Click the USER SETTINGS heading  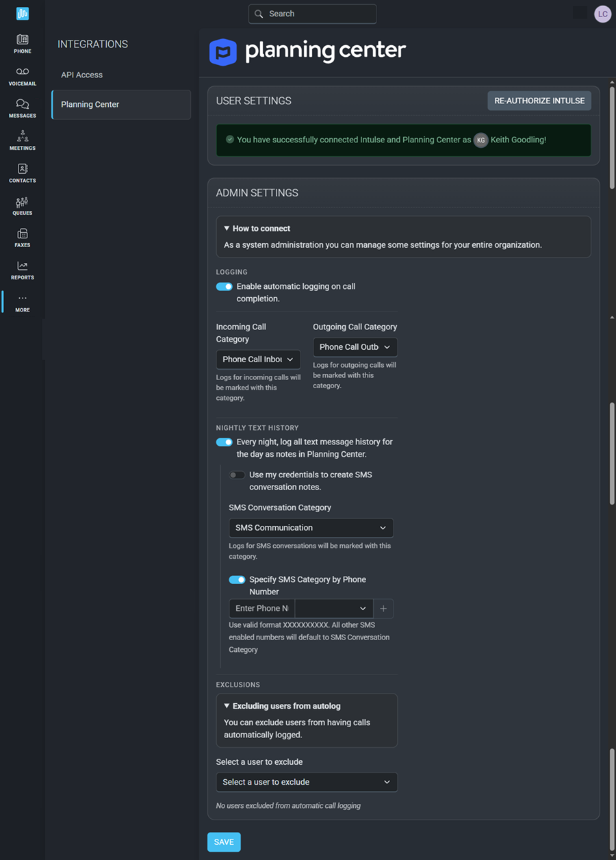[x=253, y=101]
